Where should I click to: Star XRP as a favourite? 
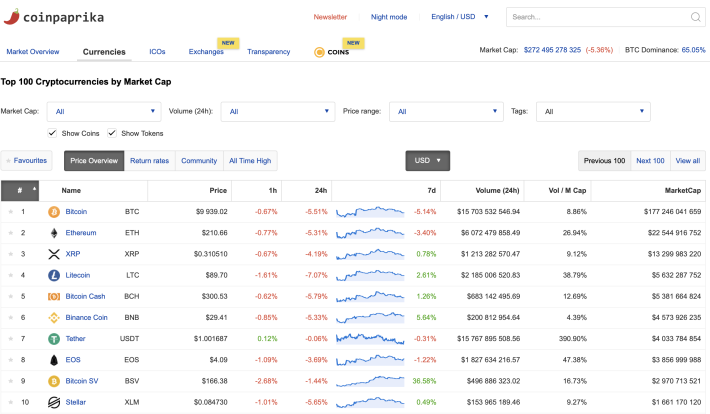coord(10,254)
